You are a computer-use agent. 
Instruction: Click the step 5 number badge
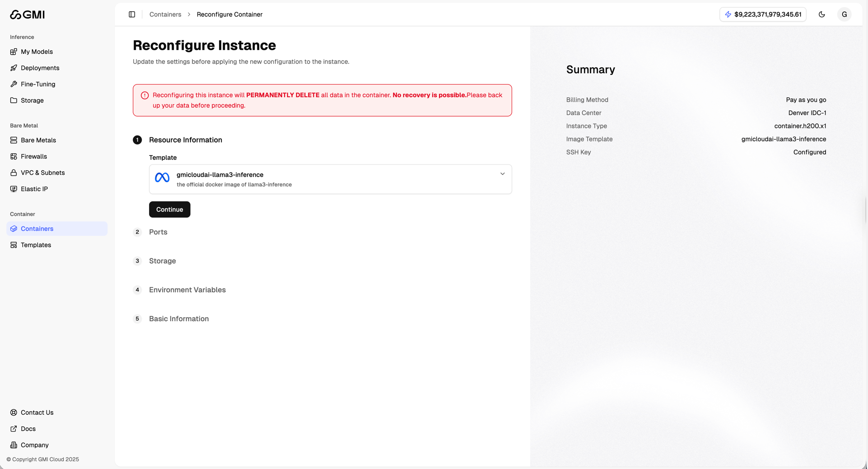137,319
